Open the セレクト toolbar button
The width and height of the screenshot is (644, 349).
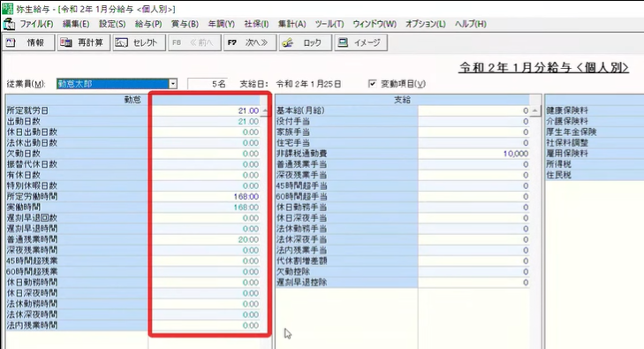[140, 42]
